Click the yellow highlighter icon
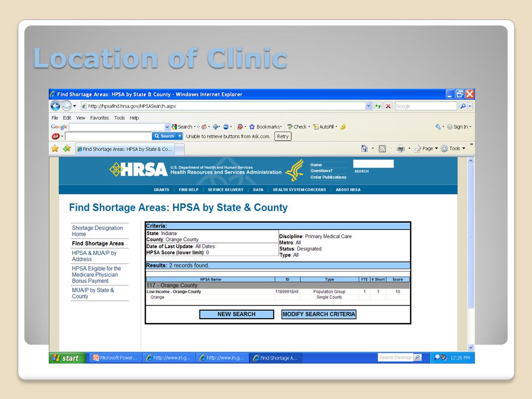This screenshot has width=532, height=399. click(343, 127)
